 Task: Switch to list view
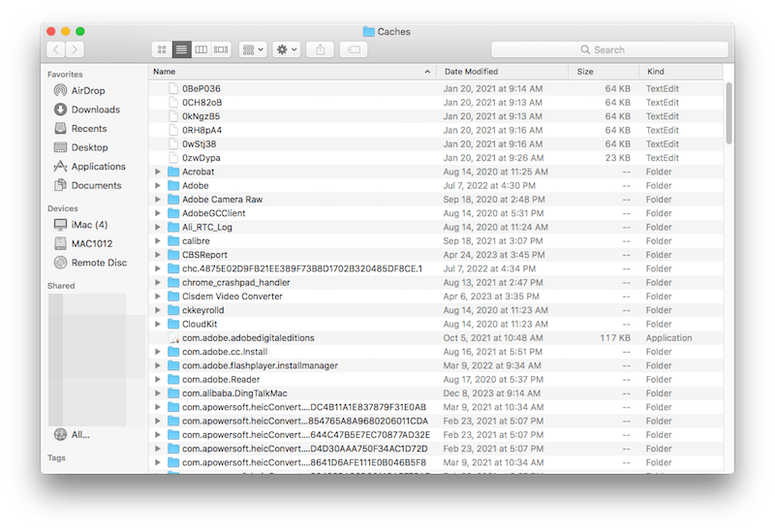(181, 49)
